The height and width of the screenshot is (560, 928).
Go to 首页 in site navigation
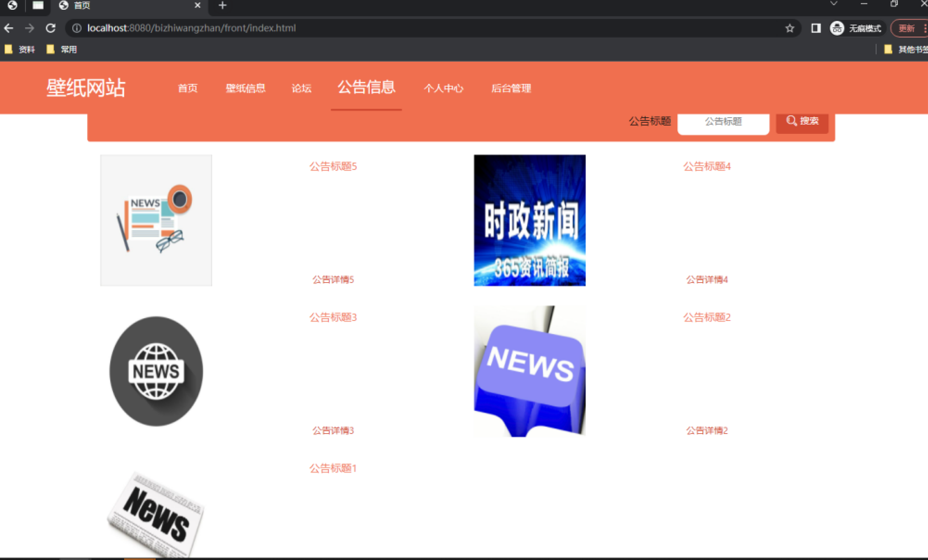pyautogui.click(x=188, y=88)
